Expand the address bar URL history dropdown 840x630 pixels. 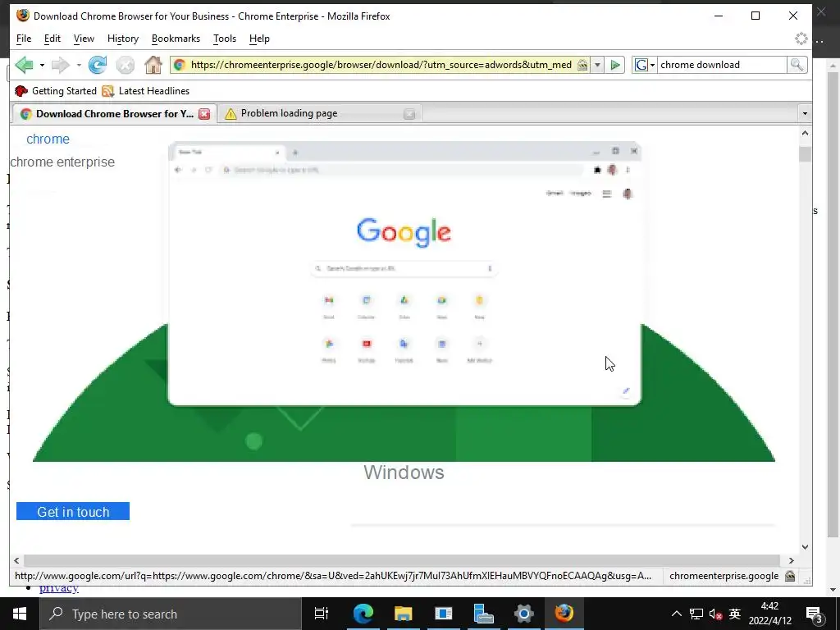click(x=597, y=65)
